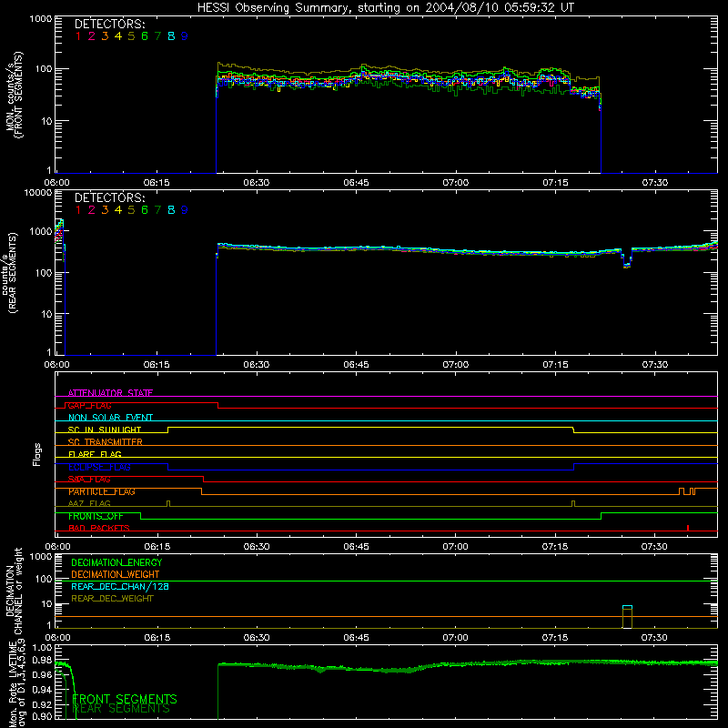Viewport: 728px width, 728px height.
Task: Click the REAR_DEC_WEIGHT legend label
Action: pos(112,599)
